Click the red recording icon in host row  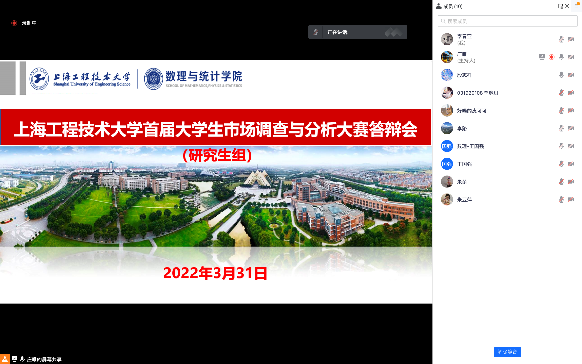coord(552,57)
